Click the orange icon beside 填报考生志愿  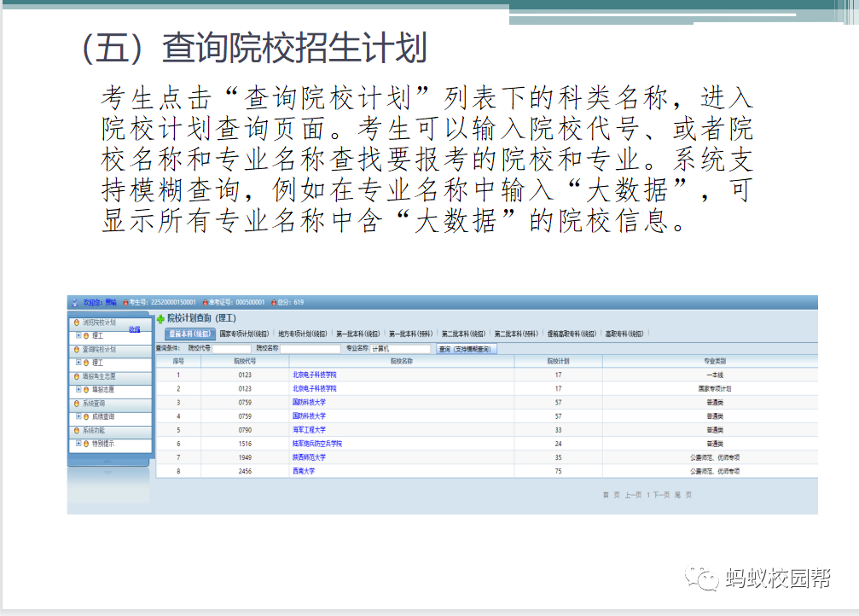pyautogui.click(x=76, y=376)
